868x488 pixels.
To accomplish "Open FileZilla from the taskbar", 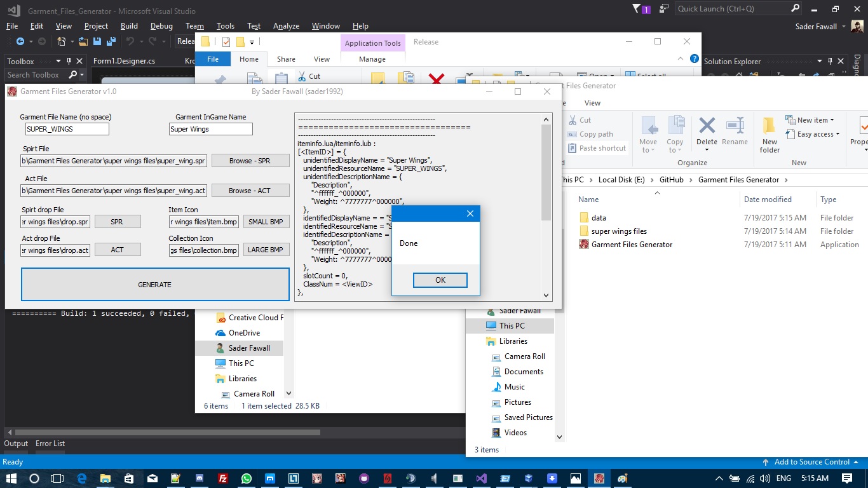I will [222, 478].
